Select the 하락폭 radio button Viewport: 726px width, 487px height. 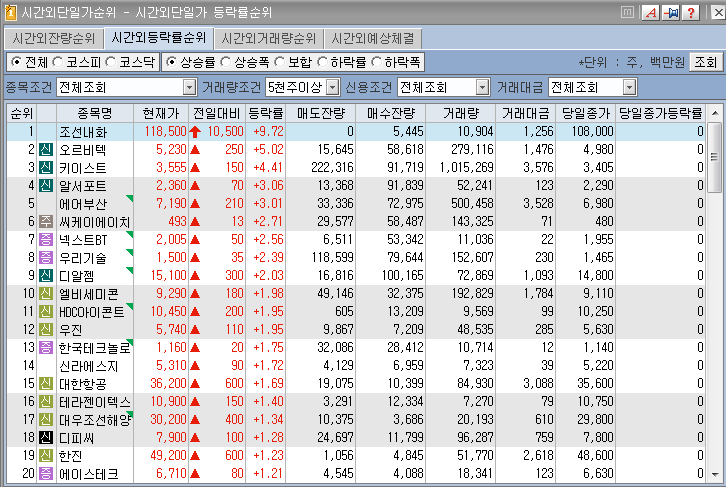[x=376, y=62]
